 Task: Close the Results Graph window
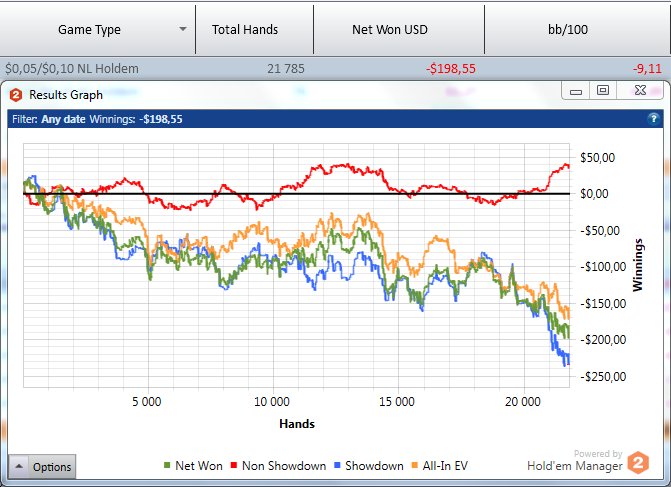[x=640, y=91]
